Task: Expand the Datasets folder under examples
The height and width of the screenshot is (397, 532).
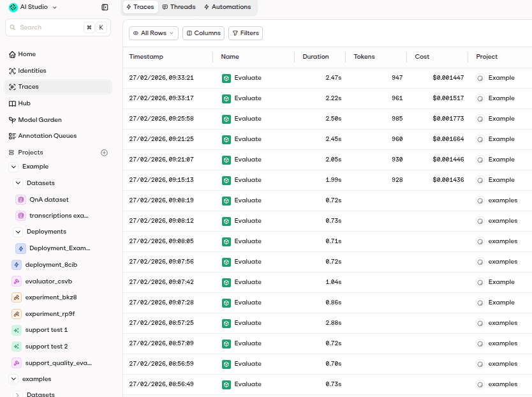Action: tap(18, 394)
